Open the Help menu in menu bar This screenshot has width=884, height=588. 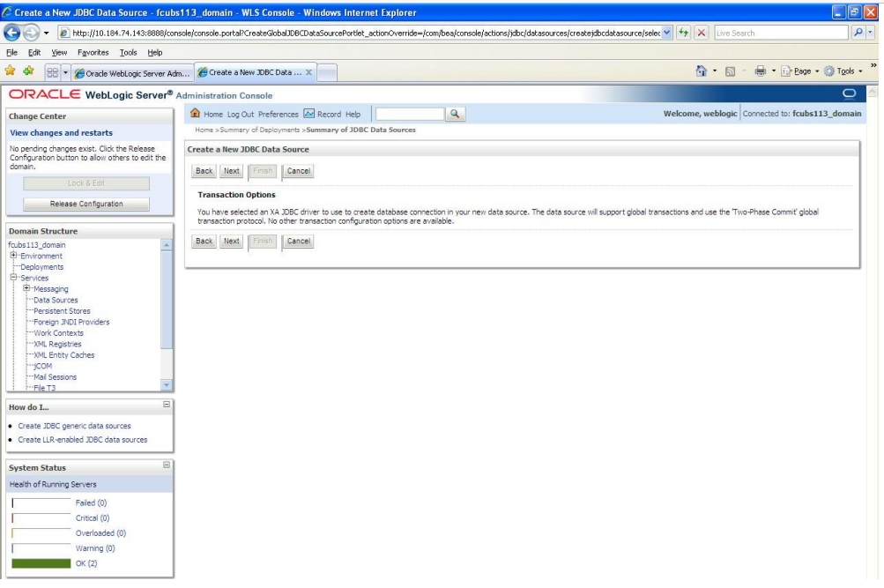[155, 52]
